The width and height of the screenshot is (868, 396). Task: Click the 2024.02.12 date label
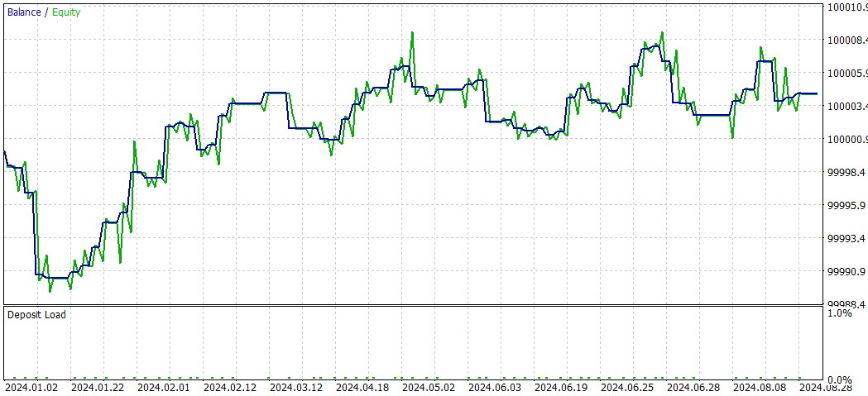click(x=230, y=387)
